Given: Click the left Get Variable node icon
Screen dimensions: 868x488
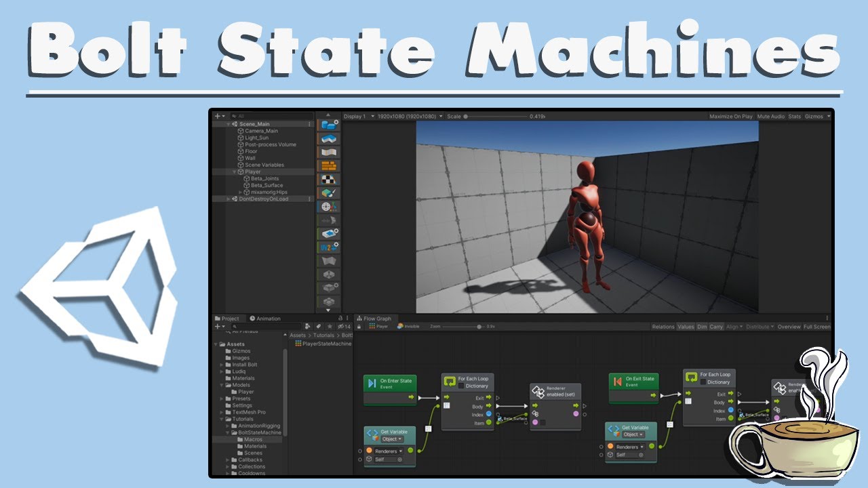Looking at the screenshot, I should click(372, 435).
